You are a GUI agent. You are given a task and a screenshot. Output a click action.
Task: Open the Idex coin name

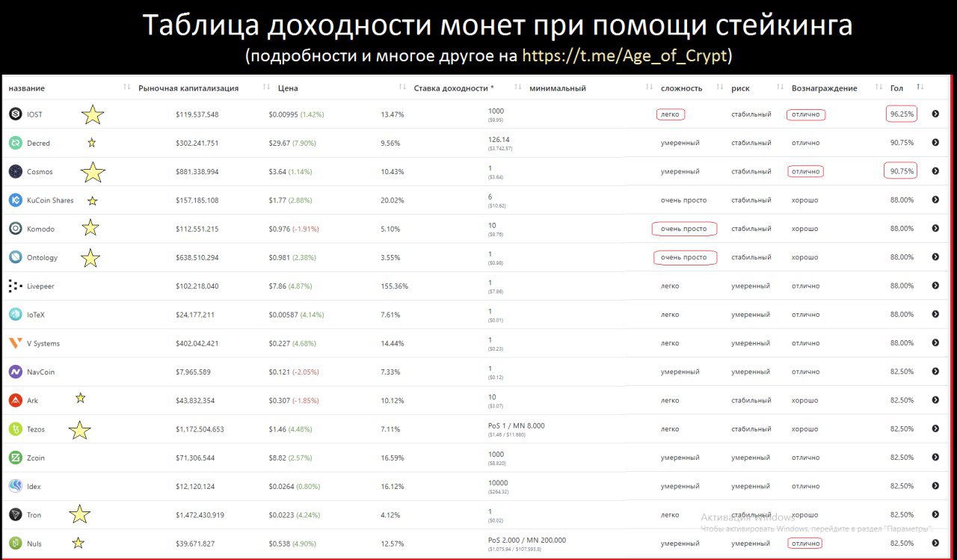pos(34,487)
